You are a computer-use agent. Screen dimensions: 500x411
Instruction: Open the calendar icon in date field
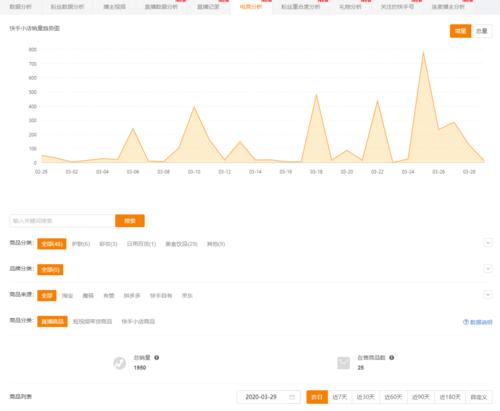292,397
